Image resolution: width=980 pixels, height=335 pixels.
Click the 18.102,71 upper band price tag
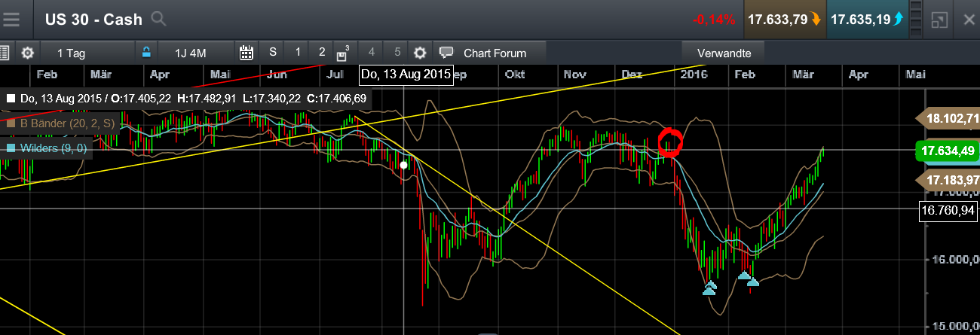point(948,118)
